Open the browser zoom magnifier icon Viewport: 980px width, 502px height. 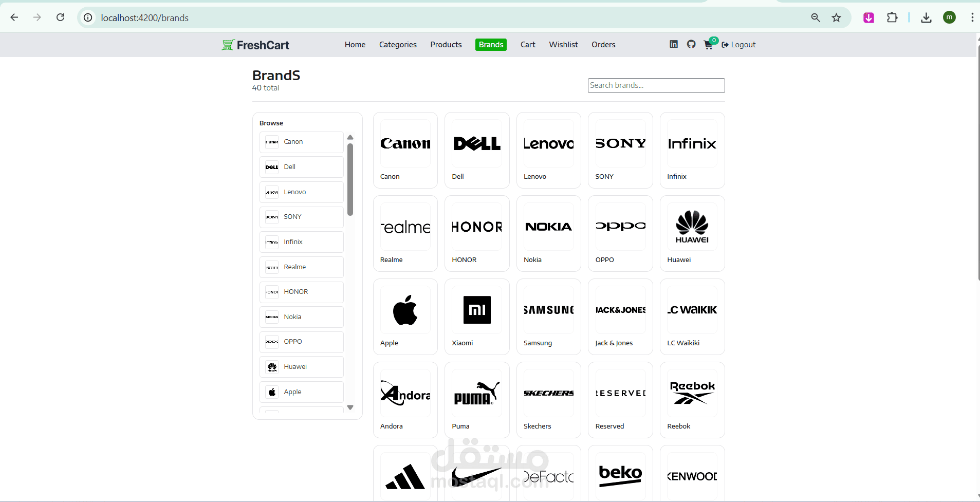(816, 17)
